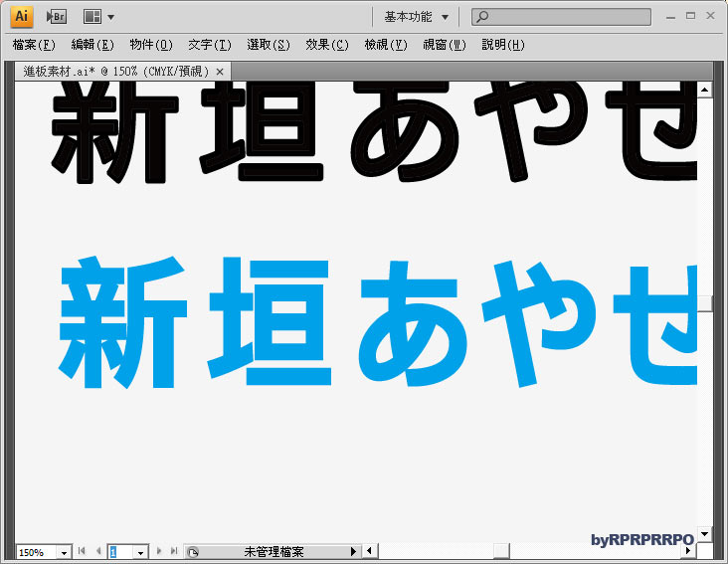Open the 文字(T) menu

pos(210,45)
